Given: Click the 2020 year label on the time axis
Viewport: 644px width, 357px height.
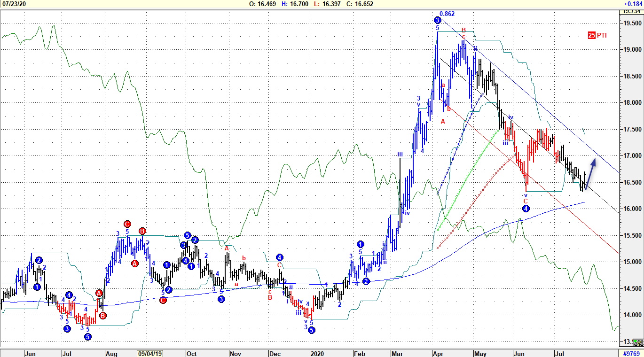Looking at the screenshot, I should pos(317,353).
